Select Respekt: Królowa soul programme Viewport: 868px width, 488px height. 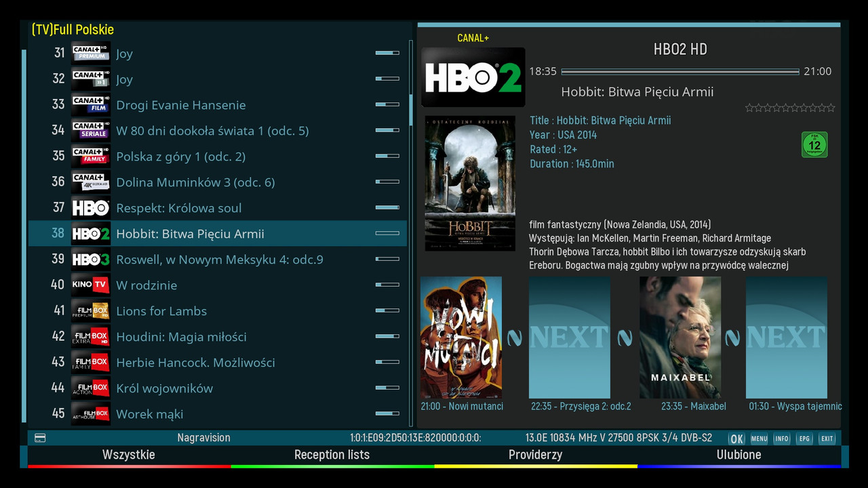click(179, 208)
